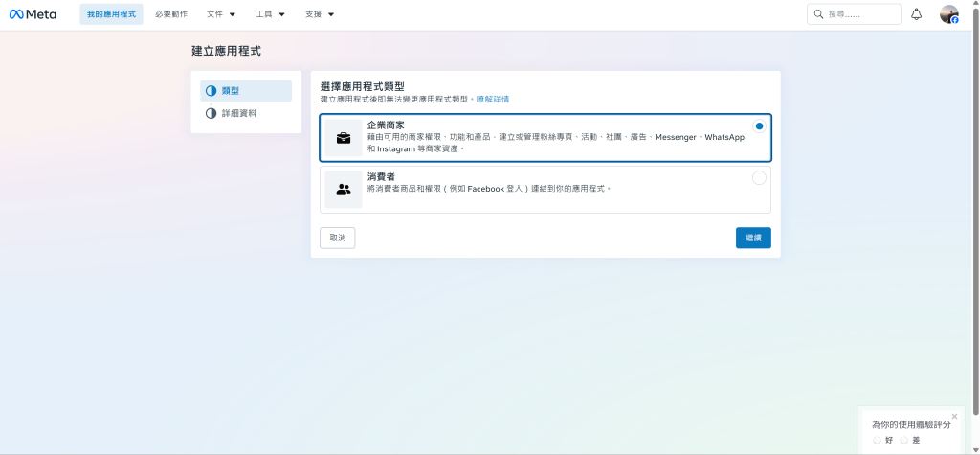The image size is (980, 455).
Task: Click the 企業商家 option title
Action: [387, 125]
